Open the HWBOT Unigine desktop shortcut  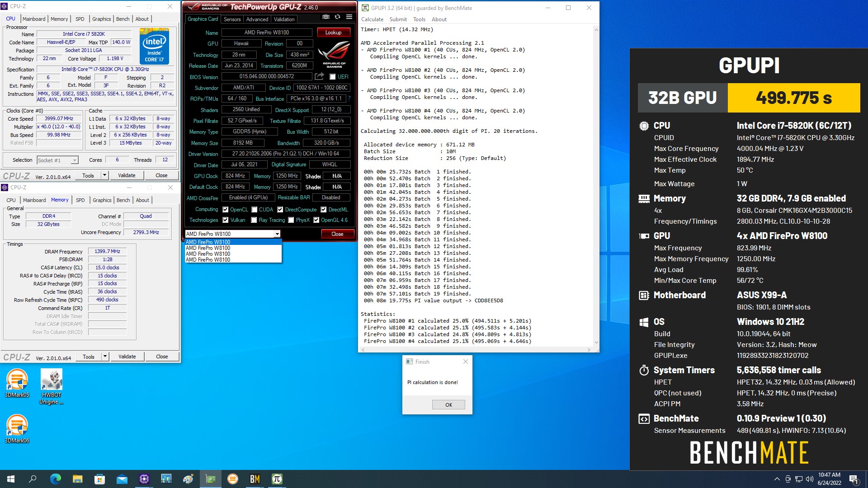[x=52, y=386]
